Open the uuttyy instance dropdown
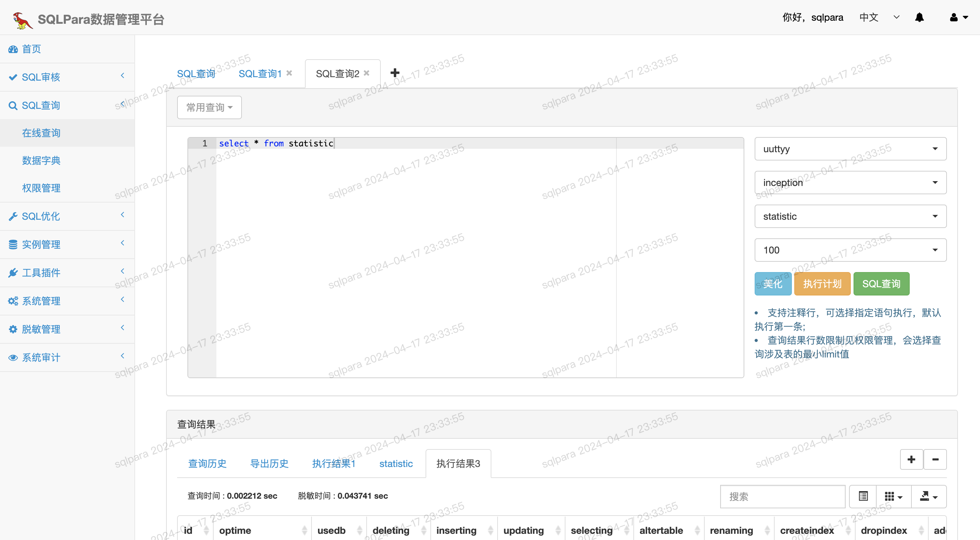The image size is (980, 540). (x=850, y=149)
